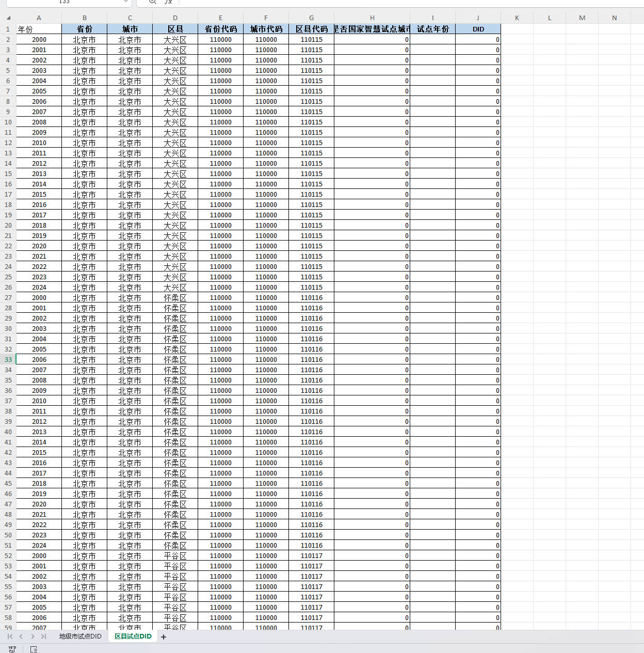
Task: Select empty column N header
Action: coord(614,18)
